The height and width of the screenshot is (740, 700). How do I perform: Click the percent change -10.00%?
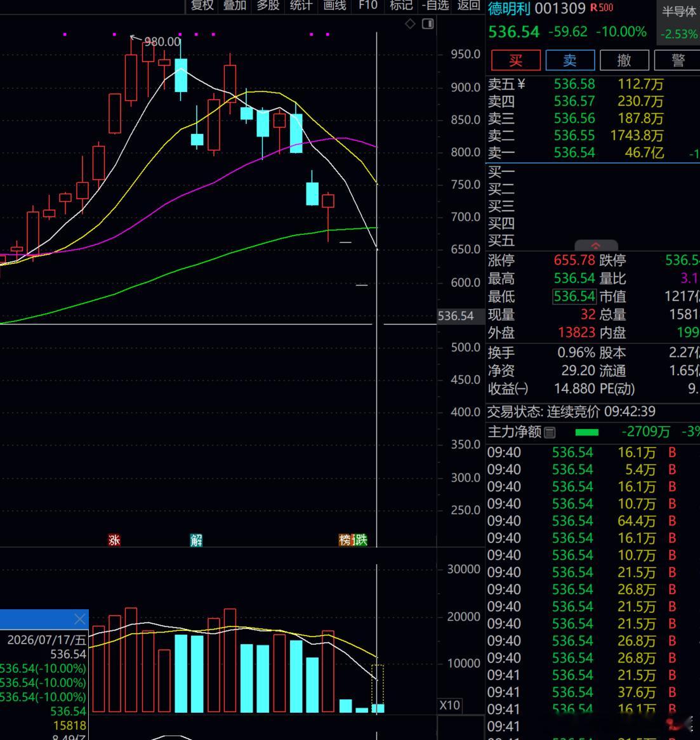pyautogui.click(x=621, y=32)
